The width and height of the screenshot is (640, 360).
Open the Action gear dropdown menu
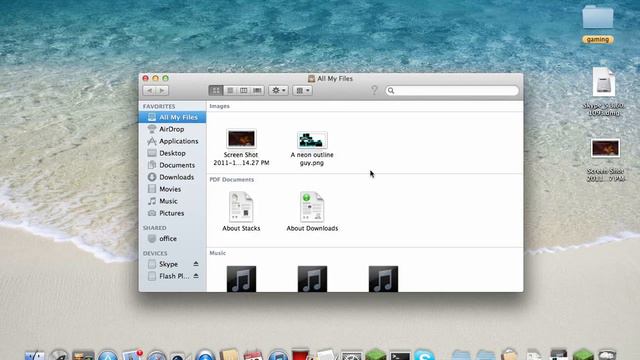pos(278,90)
